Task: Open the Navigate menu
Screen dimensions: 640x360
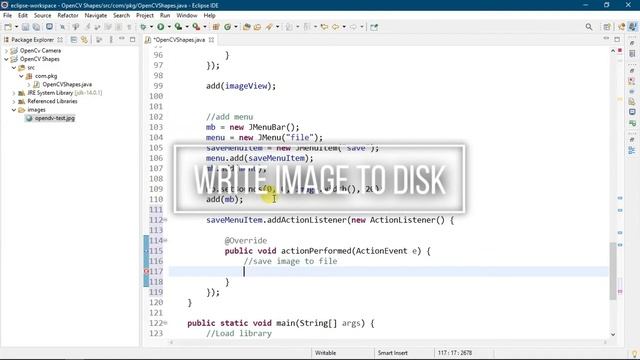Action: (96, 16)
